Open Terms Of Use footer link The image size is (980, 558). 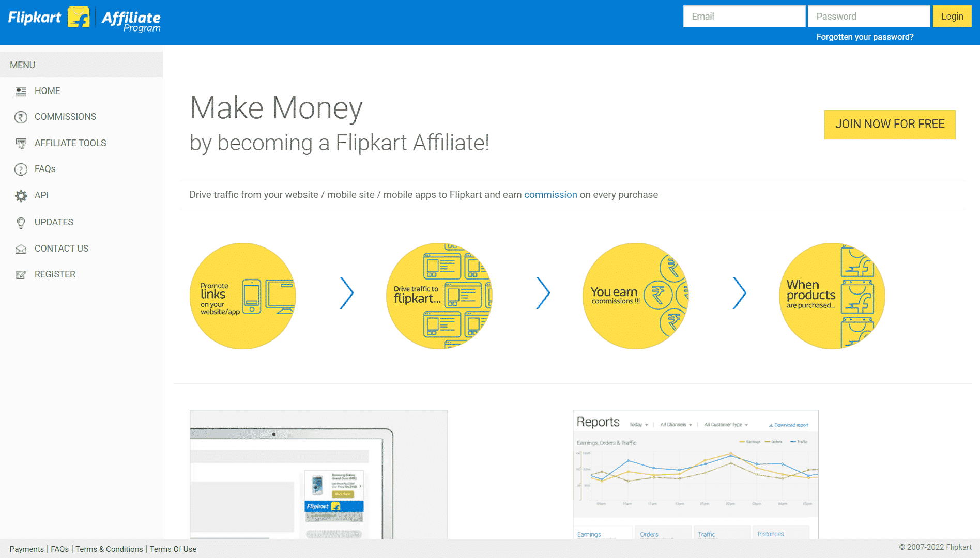pyautogui.click(x=173, y=549)
